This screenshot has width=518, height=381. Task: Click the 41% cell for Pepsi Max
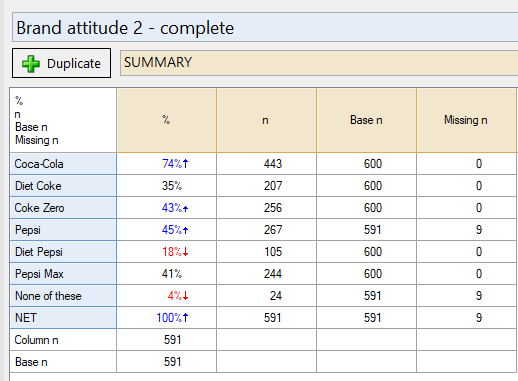166,274
